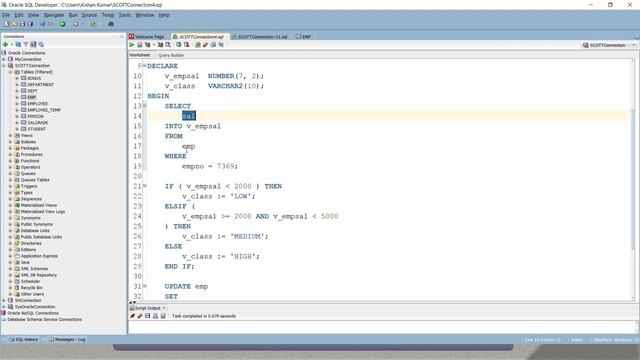
Task: Click the Commit icon in worksheet toolbar
Action: 179,45
